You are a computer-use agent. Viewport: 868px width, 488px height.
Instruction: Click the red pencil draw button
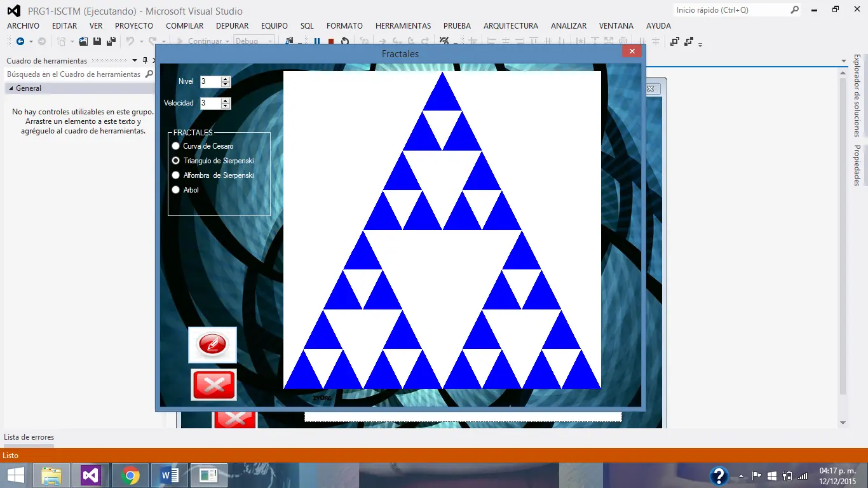pos(213,345)
